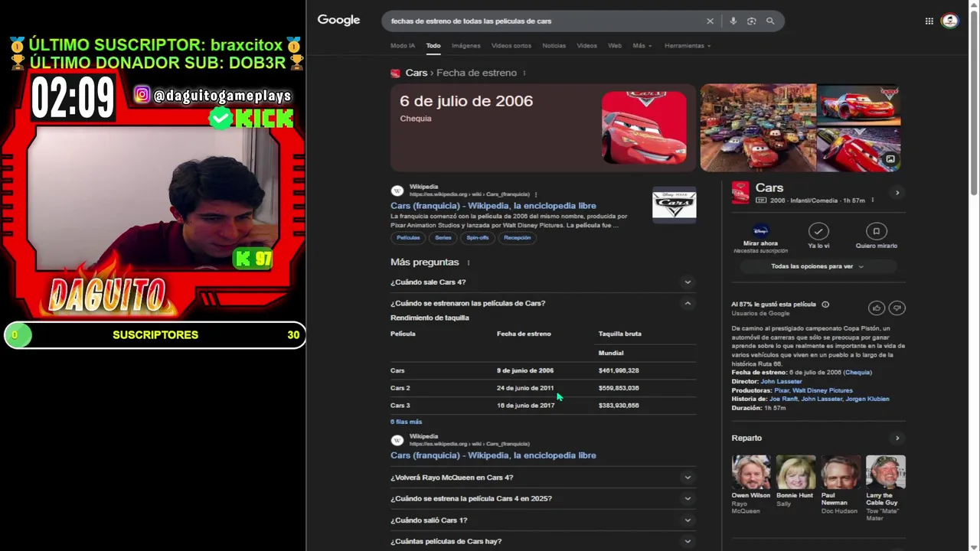Click the Google logo
This screenshot has height=551, width=980.
pos(338,21)
